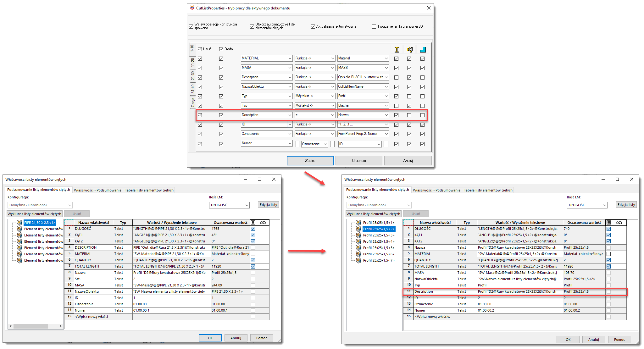Click the chain link column header icon in the left table
Screen dimensions: 644x349
(263, 223)
